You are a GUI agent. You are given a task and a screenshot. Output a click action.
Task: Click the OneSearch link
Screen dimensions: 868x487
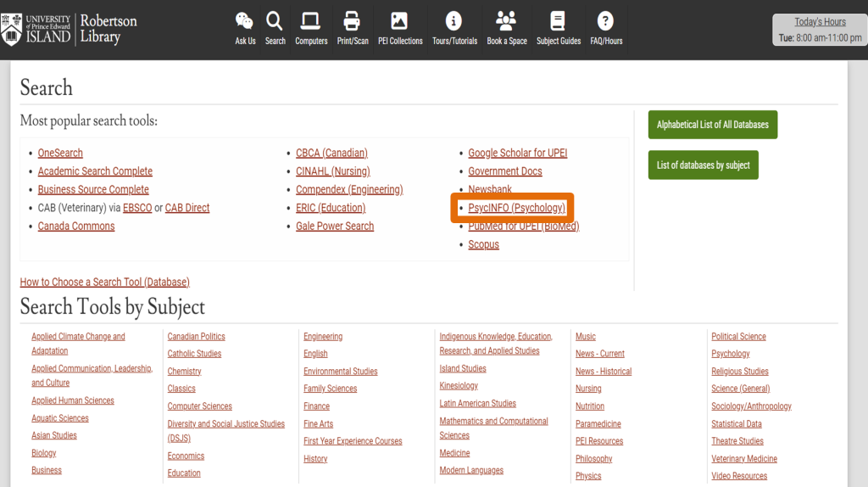point(60,154)
